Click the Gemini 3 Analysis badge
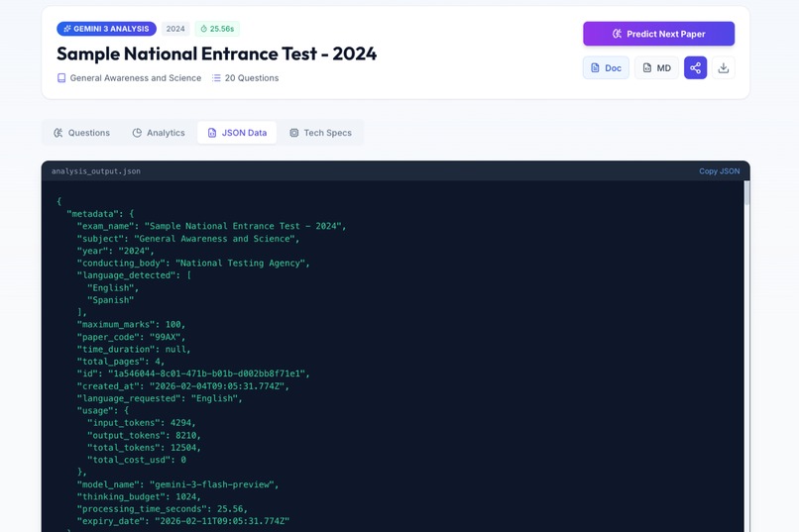The width and height of the screenshot is (799, 532). 106,29
